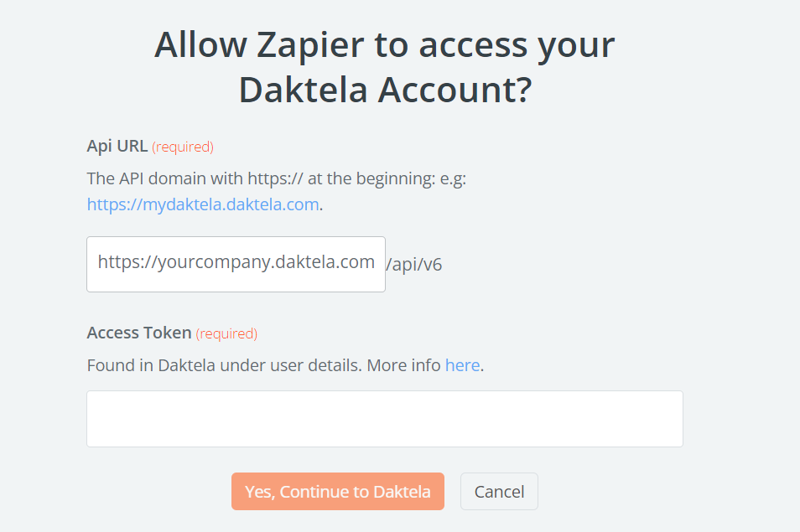Click "(required)" beside Access Token label
Screen dimensions: 800x532
[x=226, y=333]
